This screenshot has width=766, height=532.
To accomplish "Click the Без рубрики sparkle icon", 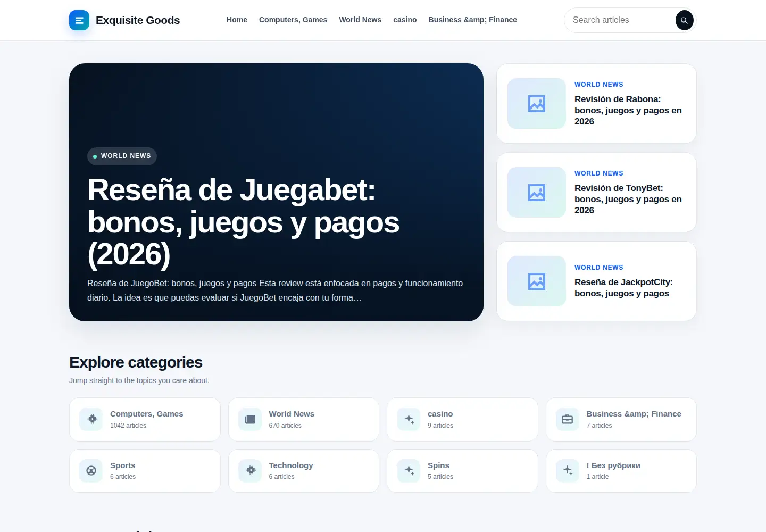I will coord(568,471).
